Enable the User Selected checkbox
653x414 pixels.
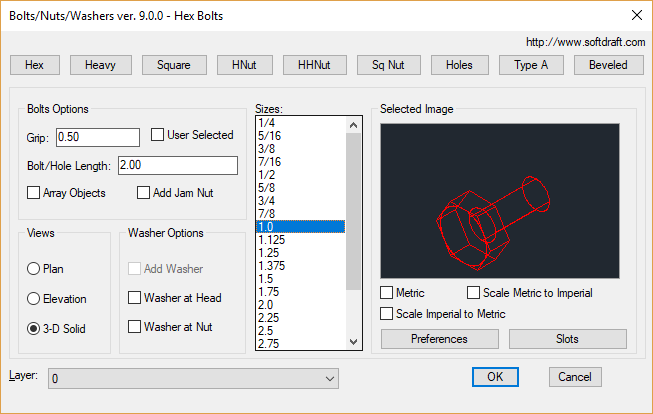click(158, 135)
